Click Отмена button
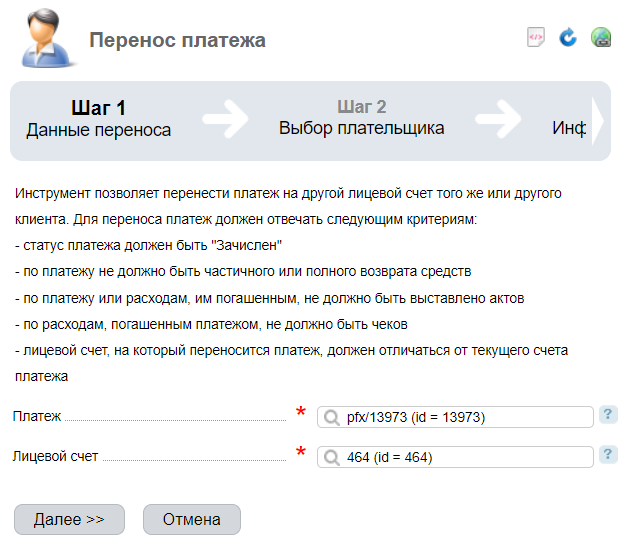 point(192,519)
